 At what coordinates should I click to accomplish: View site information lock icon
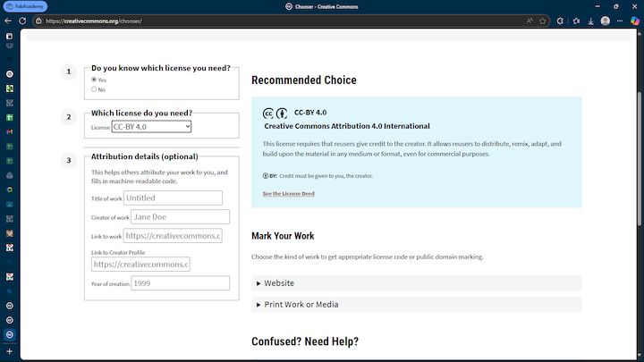pyautogui.click(x=38, y=21)
